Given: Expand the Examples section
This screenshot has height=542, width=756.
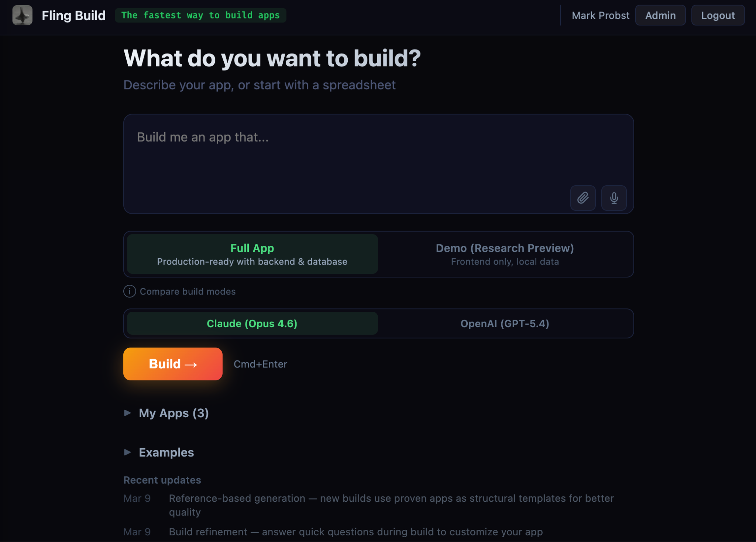Looking at the screenshot, I should point(166,452).
